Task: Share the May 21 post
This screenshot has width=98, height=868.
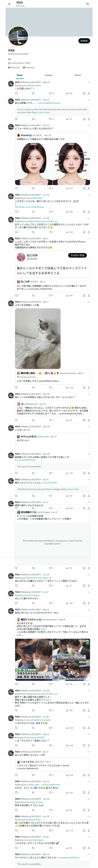Action: click(x=89, y=93)
